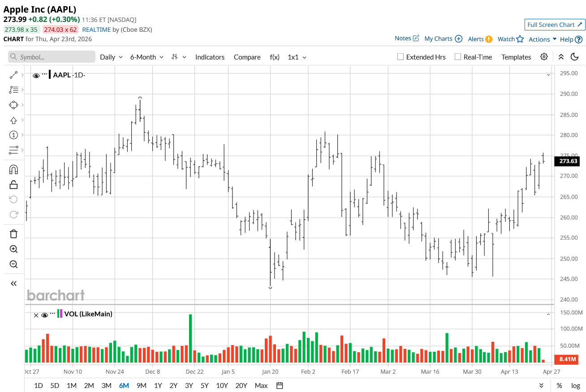Toggle percent scale mode

[x=559, y=385]
